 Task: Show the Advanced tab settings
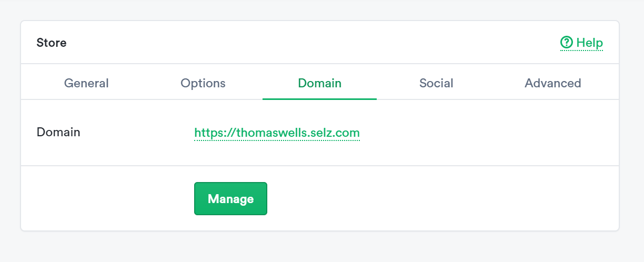tap(552, 83)
